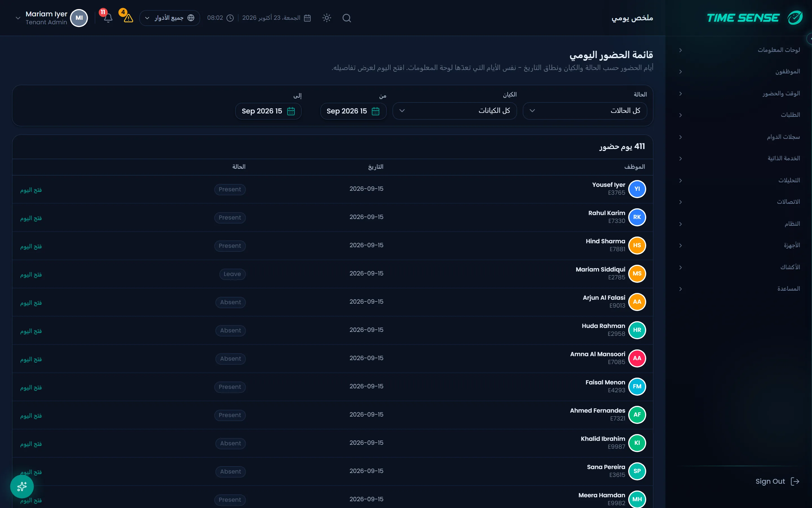
Task: Expand the سجلات الدوام sidebar menu
Action: tap(740, 137)
